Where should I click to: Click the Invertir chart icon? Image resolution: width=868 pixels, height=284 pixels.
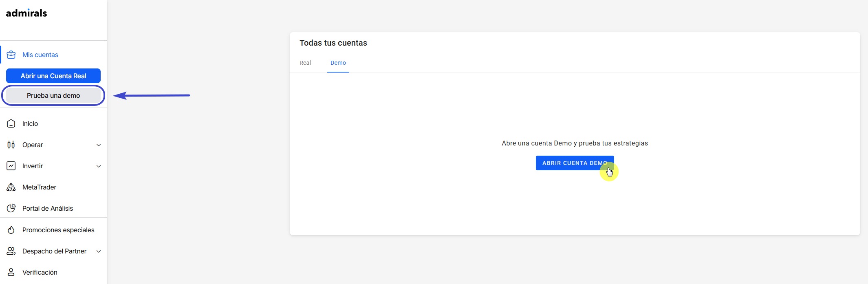point(11,166)
